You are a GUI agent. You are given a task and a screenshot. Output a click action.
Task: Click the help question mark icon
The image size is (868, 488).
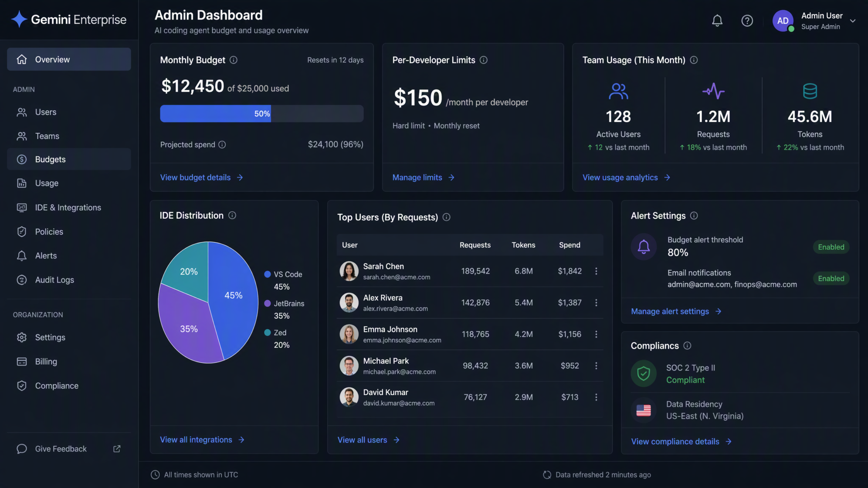[x=747, y=20]
